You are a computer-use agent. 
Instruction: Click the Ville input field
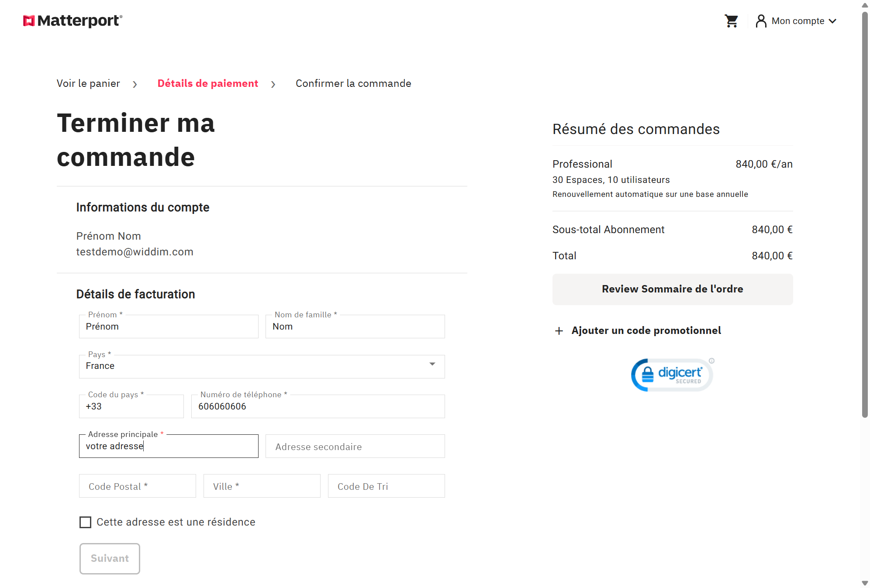pyautogui.click(x=262, y=486)
